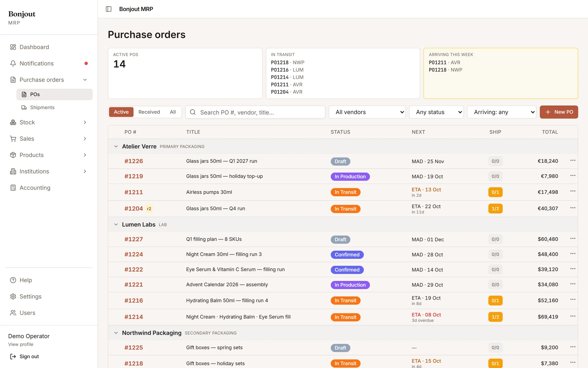Collapse Purchase orders sidebar section

[x=85, y=80]
